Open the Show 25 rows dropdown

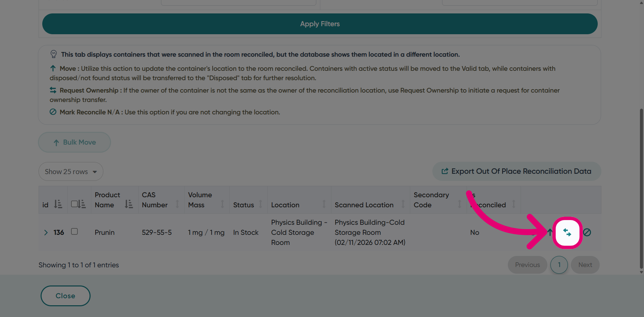(x=71, y=172)
